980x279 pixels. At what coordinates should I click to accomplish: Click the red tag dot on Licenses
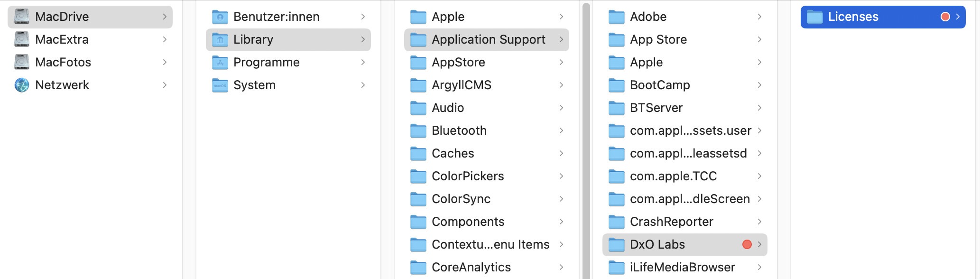point(945,17)
